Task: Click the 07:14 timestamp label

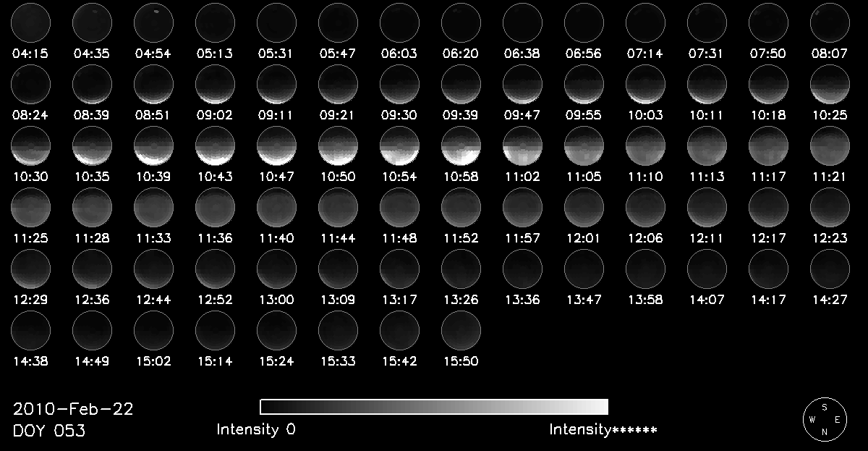Action: pos(645,53)
